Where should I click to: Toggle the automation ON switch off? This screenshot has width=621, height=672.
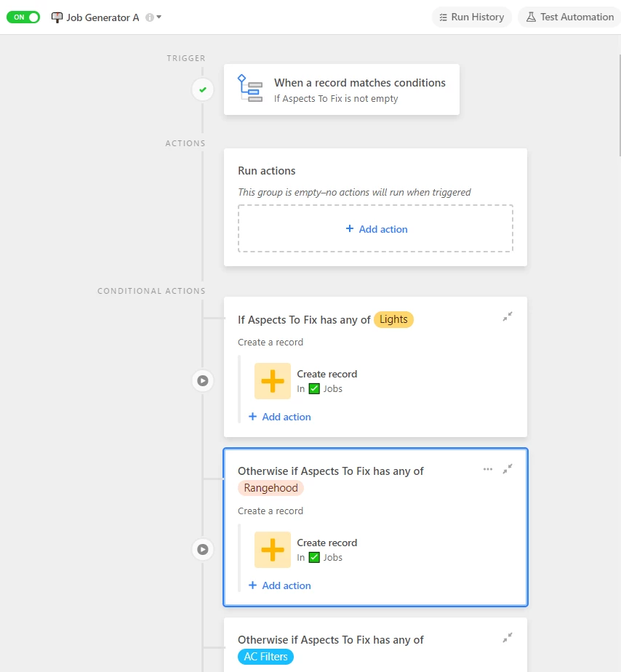(x=23, y=17)
